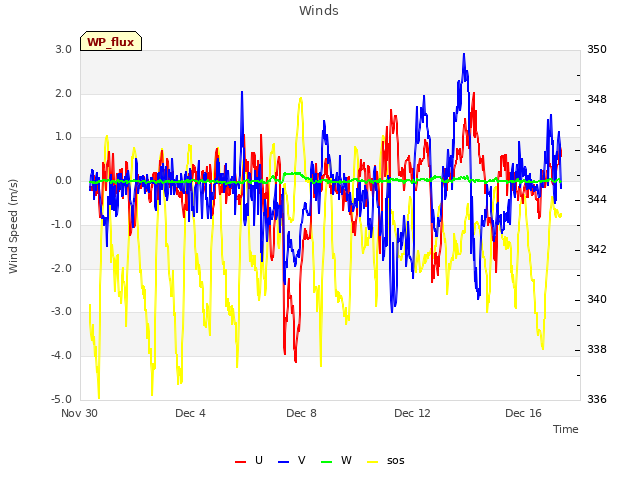Click the 344 right axis value
Screen dimensions: 640x480
point(597,199)
